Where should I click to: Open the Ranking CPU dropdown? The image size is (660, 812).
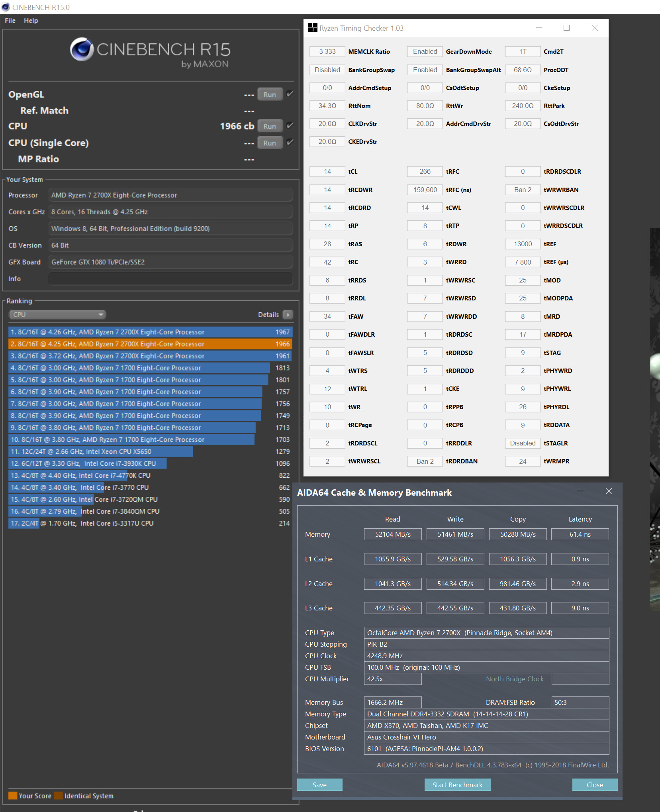57,314
